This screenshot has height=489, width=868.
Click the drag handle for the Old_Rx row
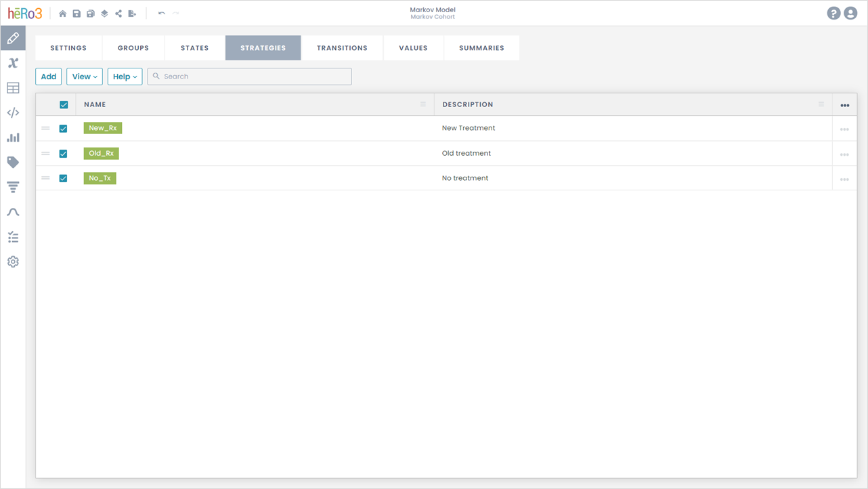pos(45,153)
